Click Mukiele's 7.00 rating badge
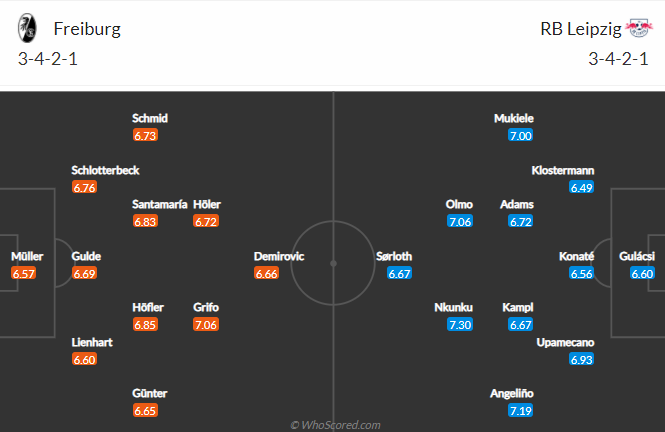This screenshot has height=432, width=665. point(519,136)
